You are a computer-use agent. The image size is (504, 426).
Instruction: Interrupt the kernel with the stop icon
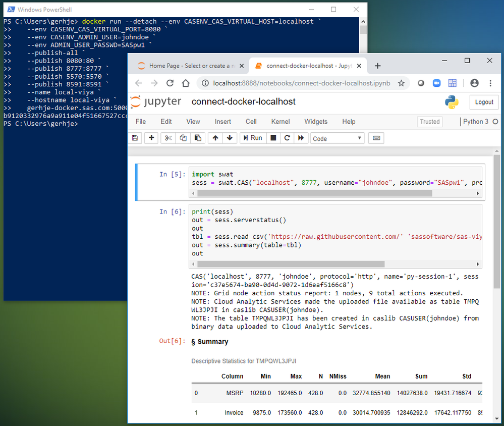tap(273, 138)
